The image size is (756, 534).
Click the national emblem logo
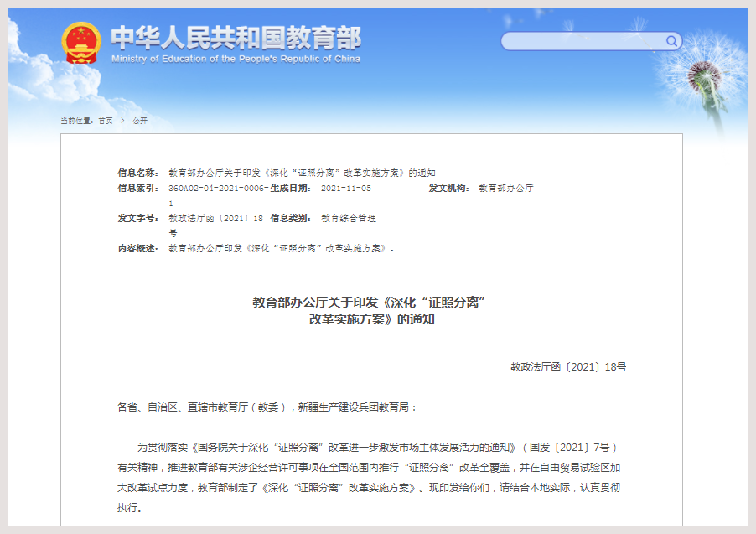83,43
